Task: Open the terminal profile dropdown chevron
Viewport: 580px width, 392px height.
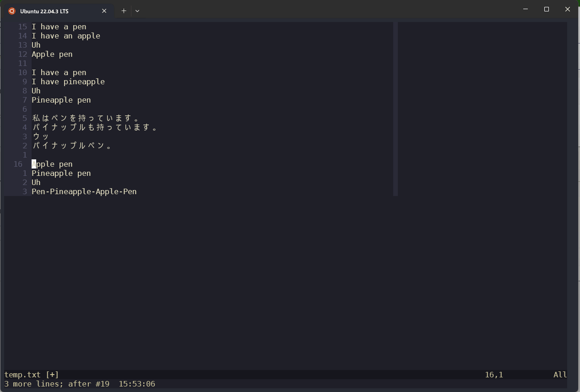Action: [x=137, y=11]
